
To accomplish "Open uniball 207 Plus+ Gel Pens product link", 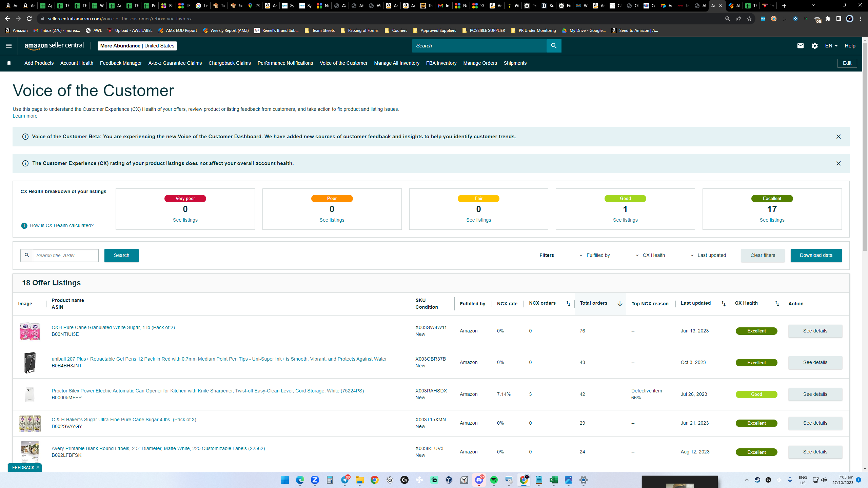I will coord(219,359).
